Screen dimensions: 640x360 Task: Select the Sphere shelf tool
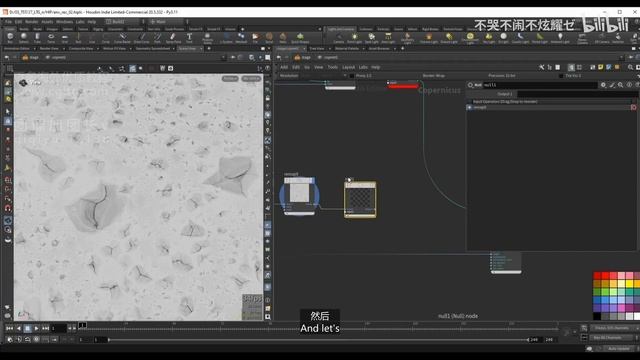tap(24, 38)
